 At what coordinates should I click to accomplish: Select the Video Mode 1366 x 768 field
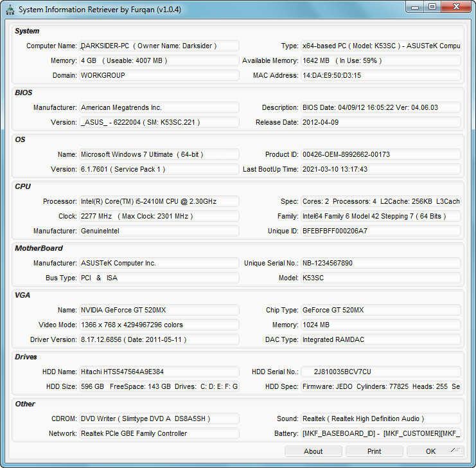click(159, 325)
